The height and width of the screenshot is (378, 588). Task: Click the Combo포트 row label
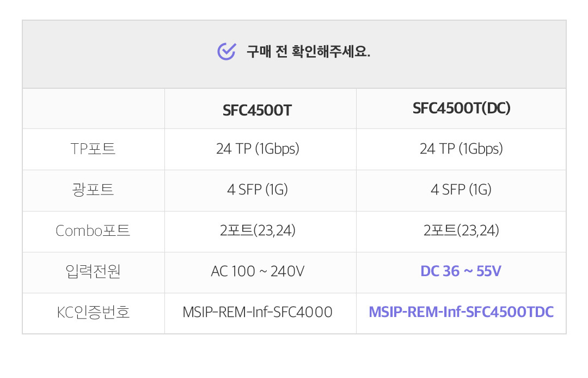coord(93,231)
